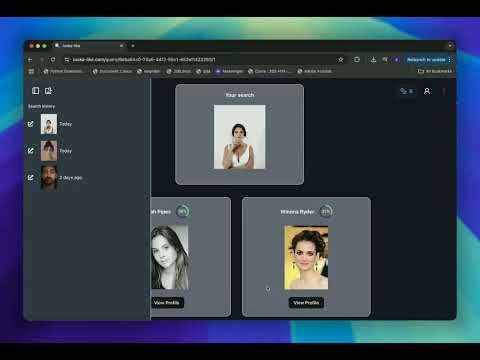
Task: View site information icon in address bar
Action: (67, 60)
